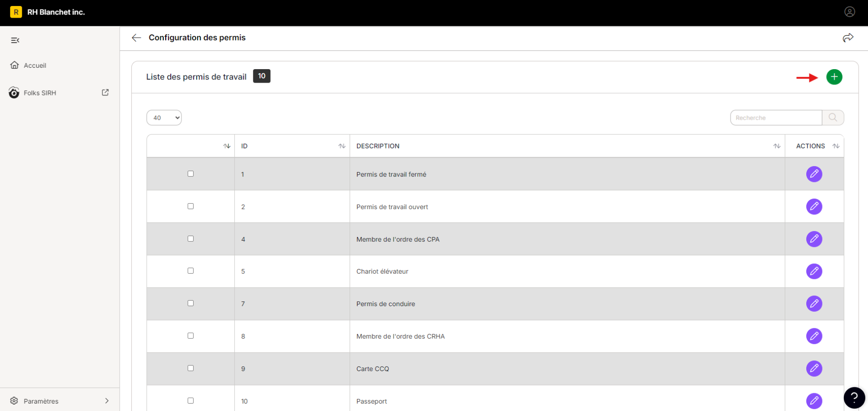Edit Permis de conduire entry
This screenshot has width=868, height=411.
click(x=814, y=304)
